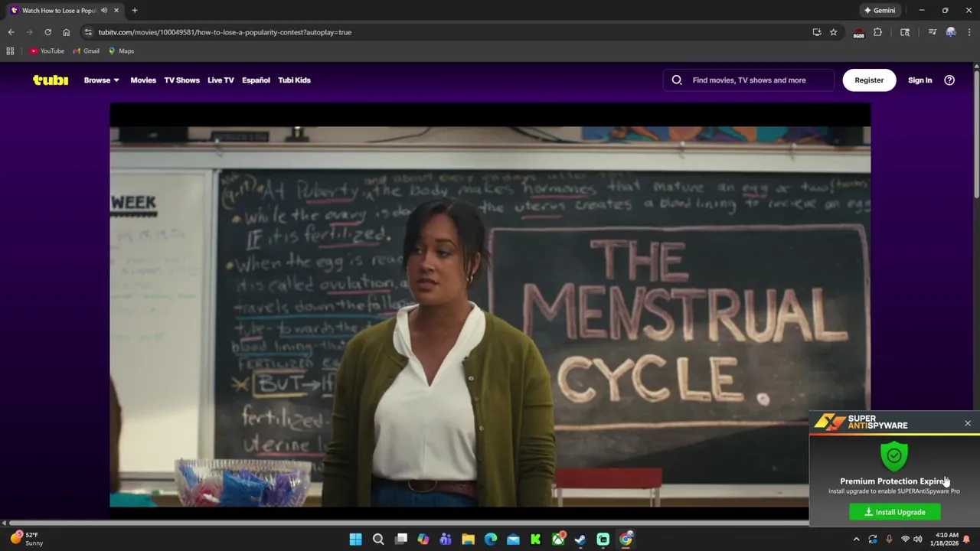980x551 pixels.
Task: Open the Chrome profile avatar
Action: point(951,32)
